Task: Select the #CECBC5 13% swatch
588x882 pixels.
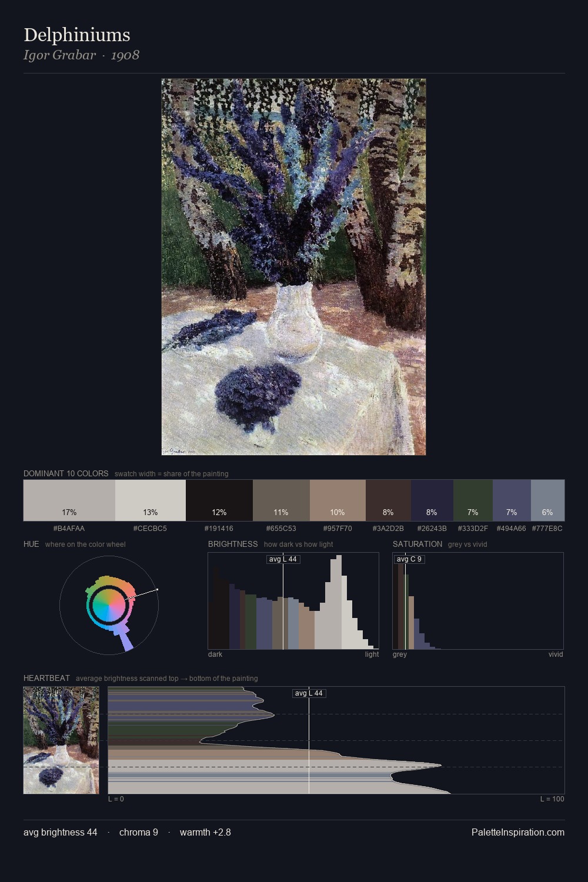Action: click(x=151, y=500)
